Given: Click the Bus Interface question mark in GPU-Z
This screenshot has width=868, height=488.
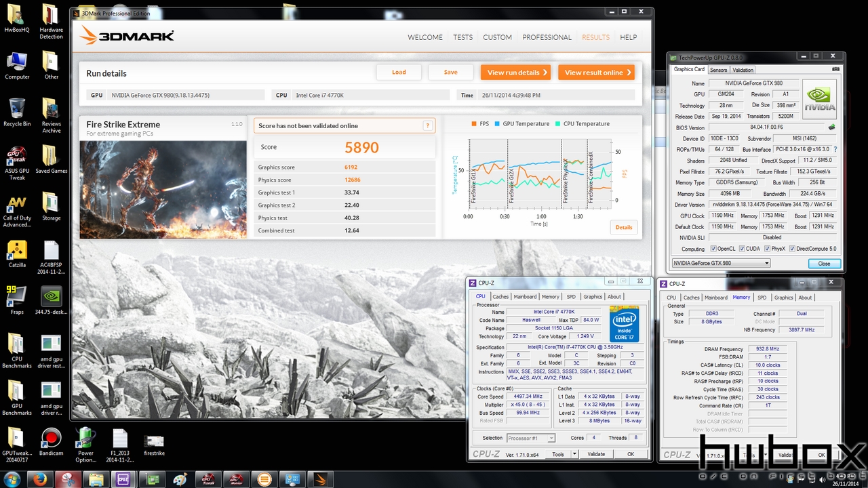Looking at the screenshot, I should coord(835,149).
